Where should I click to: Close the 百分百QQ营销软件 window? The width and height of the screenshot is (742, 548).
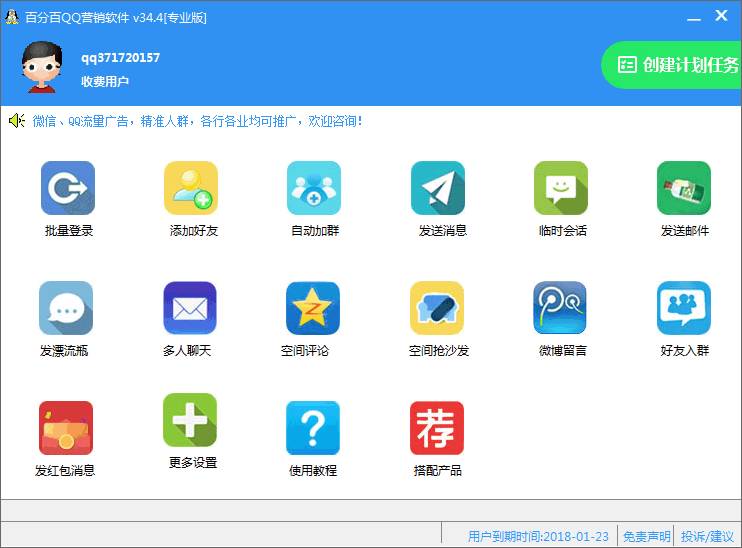pos(721,16)
